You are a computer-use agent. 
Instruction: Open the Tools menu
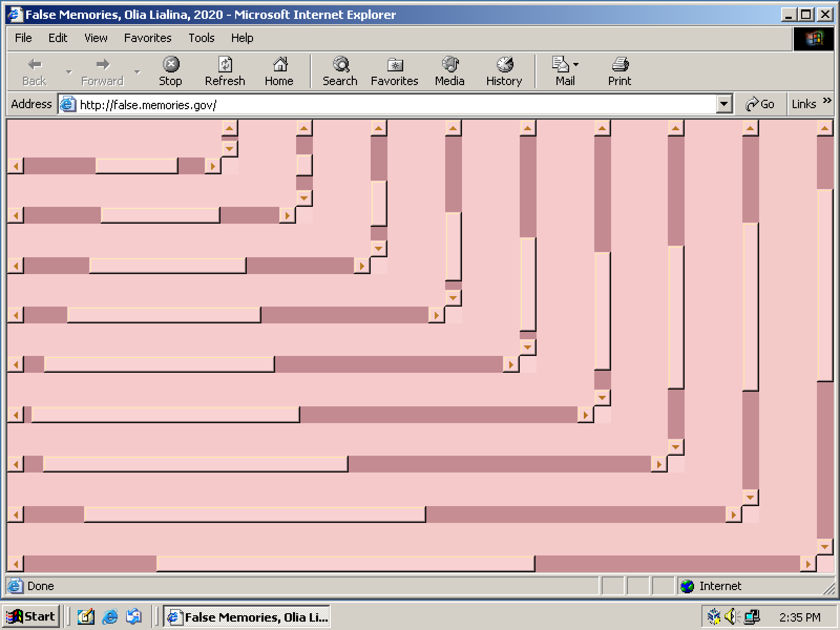pyautogui.click(x=202, y=38)
